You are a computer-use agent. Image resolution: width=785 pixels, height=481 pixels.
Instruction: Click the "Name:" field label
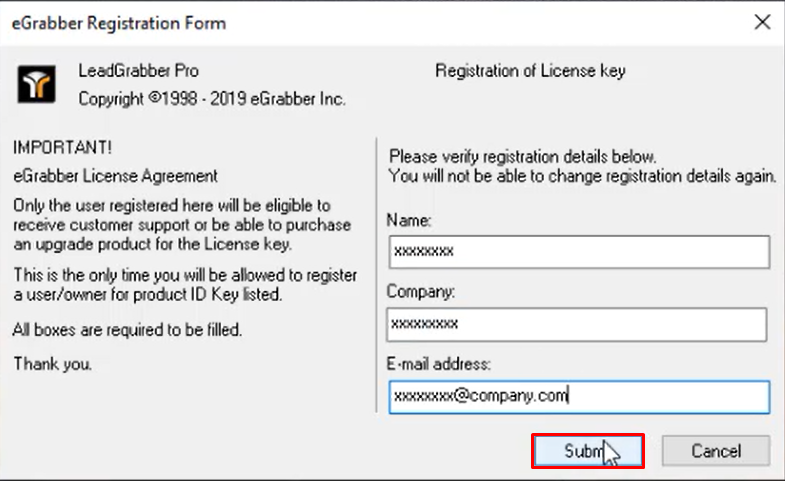[x=409, y=220]
